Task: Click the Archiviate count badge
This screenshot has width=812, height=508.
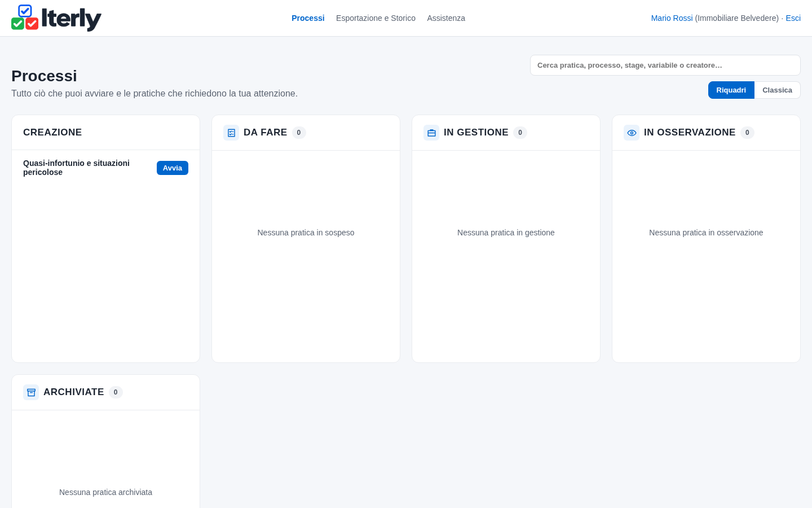Action: [x=116, y=392]
